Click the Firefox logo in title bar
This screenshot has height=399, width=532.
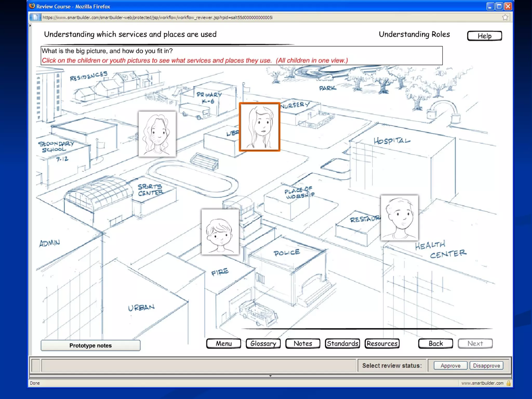(32, 6)
